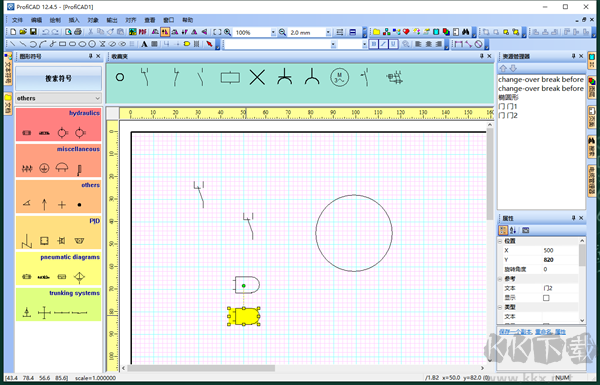This screenshot has height=385, width=600.
Task: Open the font size dropdown arrow
Action: pos(364,44)
